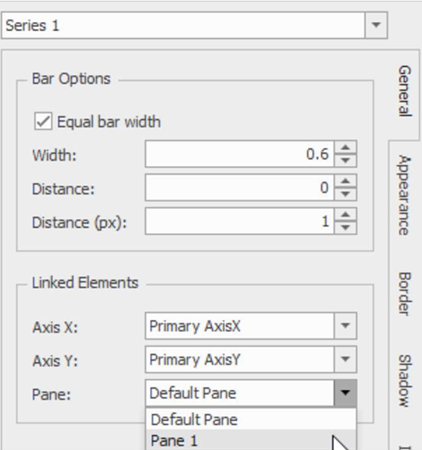Toggle the Equal bar width checkbox
The image size is (422, 450).
(x=43, y=121)
